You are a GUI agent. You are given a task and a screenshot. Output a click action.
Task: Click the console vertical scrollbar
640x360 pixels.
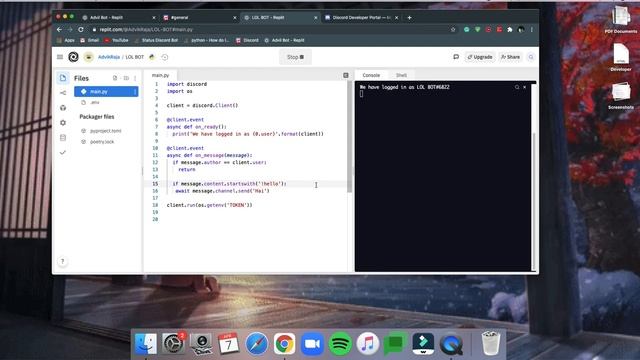(x=534, y=200)
